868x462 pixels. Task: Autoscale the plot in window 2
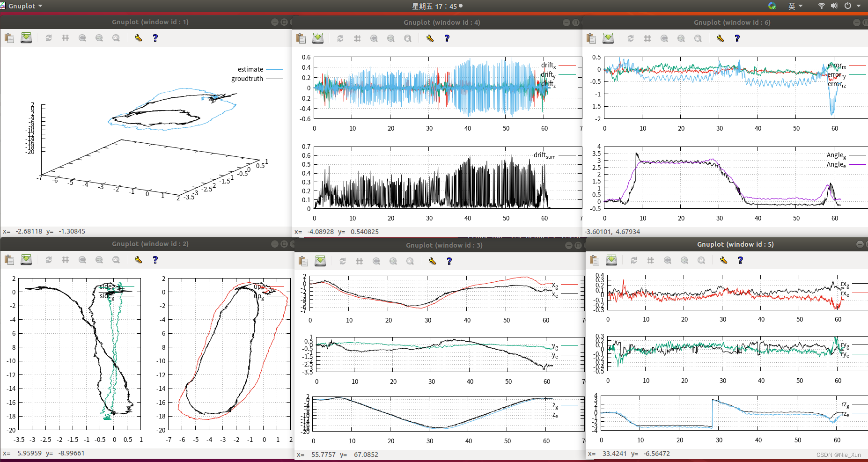coord(116,260)
